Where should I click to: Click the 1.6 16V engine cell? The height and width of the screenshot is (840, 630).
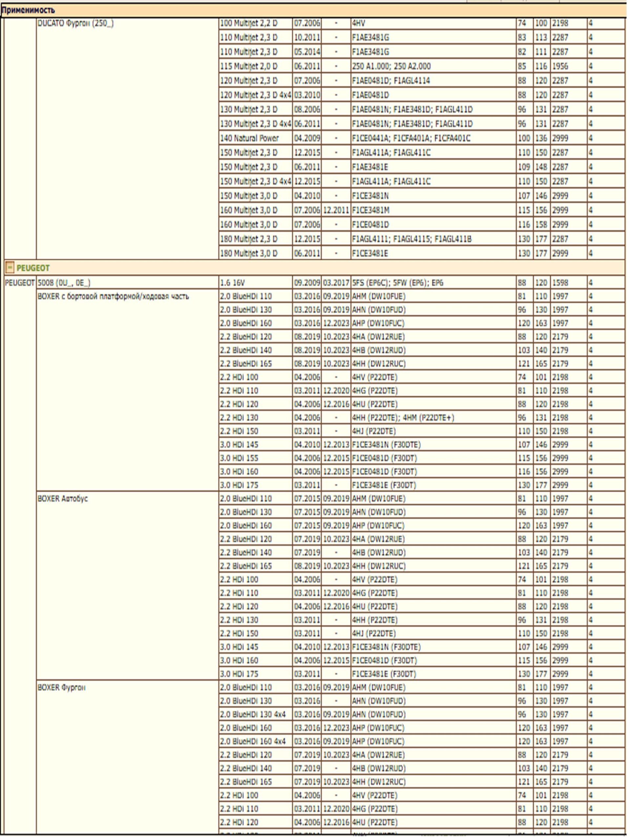tap(256, 283)
